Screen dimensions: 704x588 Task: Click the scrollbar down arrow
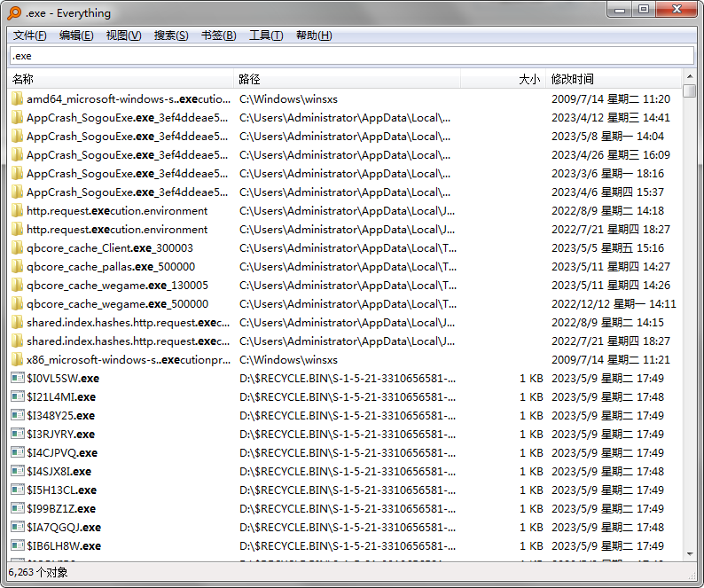coord(690,553)
